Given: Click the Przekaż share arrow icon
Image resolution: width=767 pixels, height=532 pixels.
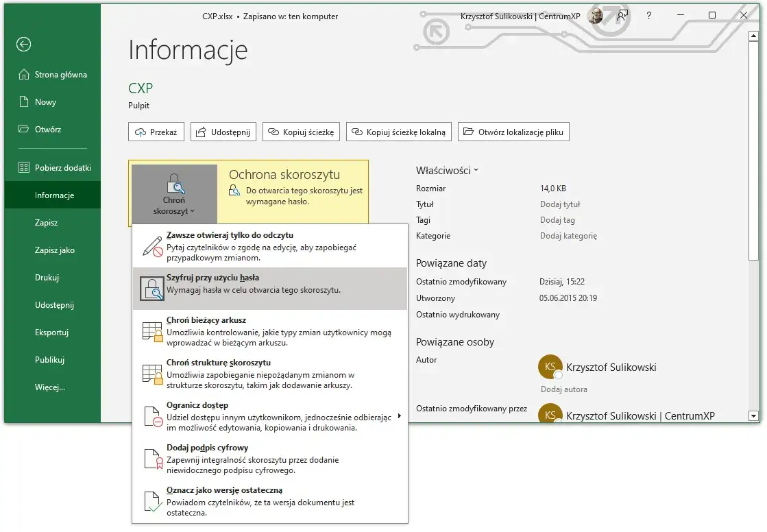Looking at the screenshot, I should tap(141, 131).
